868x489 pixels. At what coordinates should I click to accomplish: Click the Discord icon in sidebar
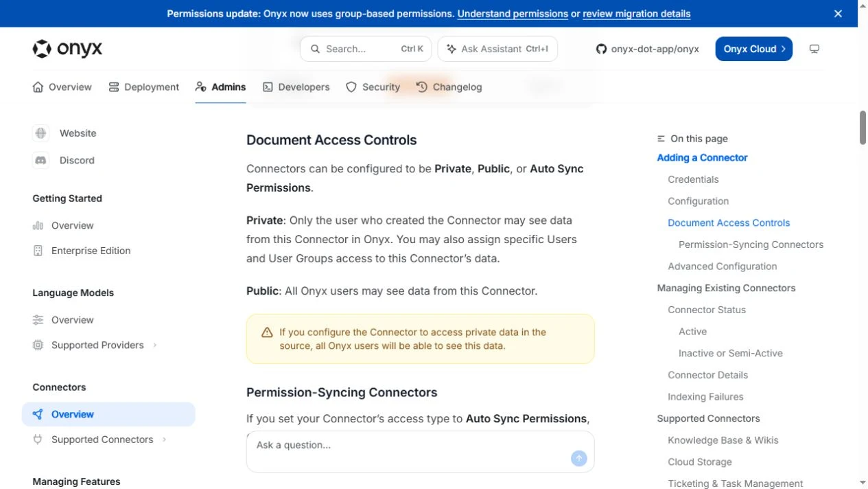click(40, 160)
